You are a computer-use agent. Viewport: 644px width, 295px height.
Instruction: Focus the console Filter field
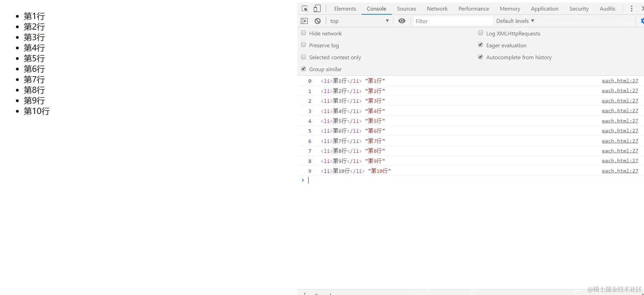coord(453,21)
